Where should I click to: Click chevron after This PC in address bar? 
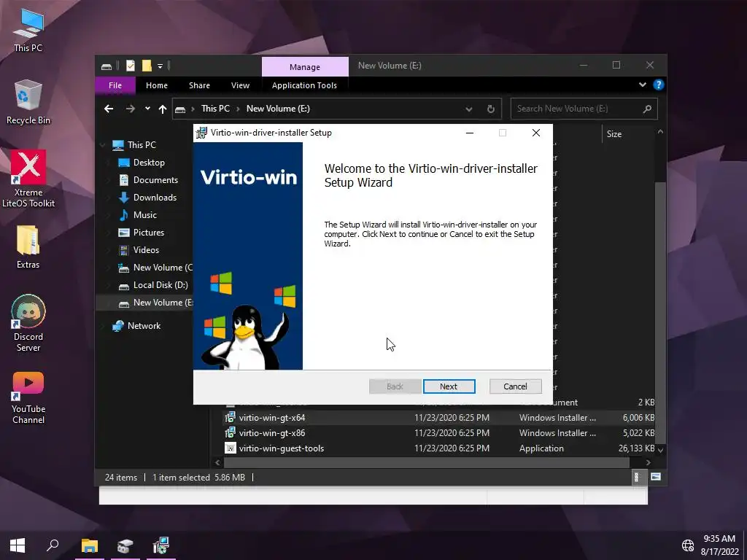point(238,109)
